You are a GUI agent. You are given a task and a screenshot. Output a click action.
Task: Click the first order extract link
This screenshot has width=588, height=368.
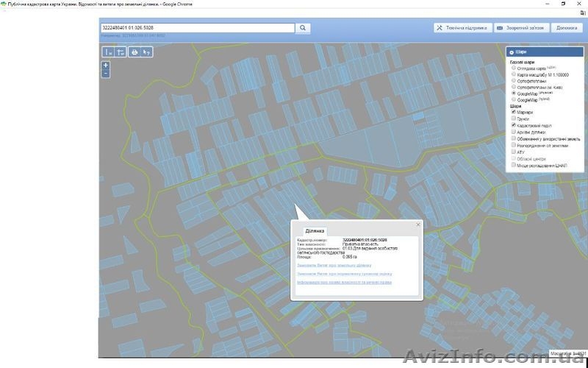tap(334, 265)
